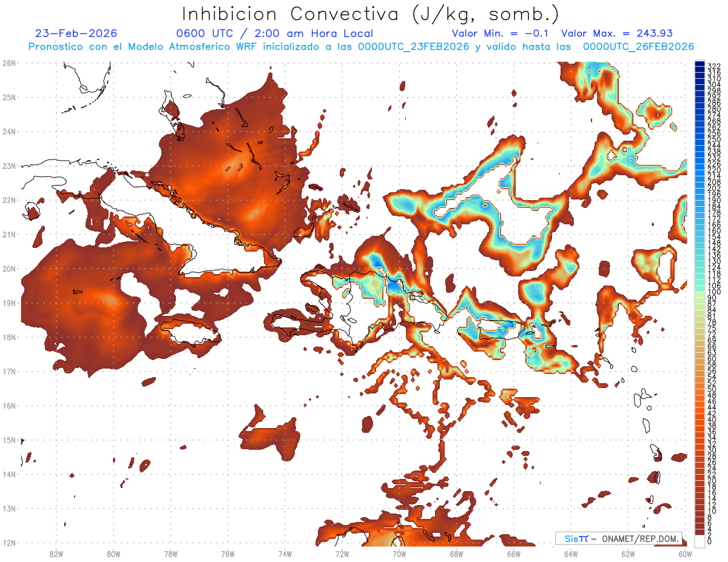Click the 14N latitude label
The width and height of the screenshot is (728, 562).
pyautogui.click(x=9, y=473)
